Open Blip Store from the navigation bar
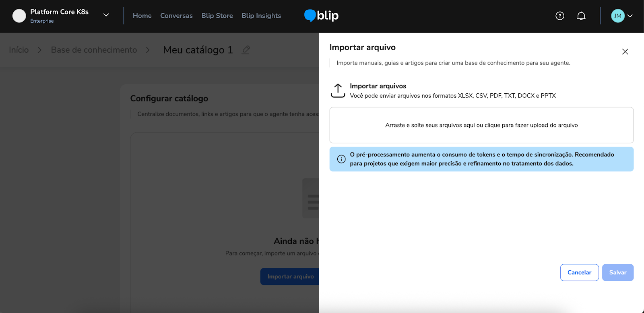Screen dimensions: 644x313 [x=217, y=16]
